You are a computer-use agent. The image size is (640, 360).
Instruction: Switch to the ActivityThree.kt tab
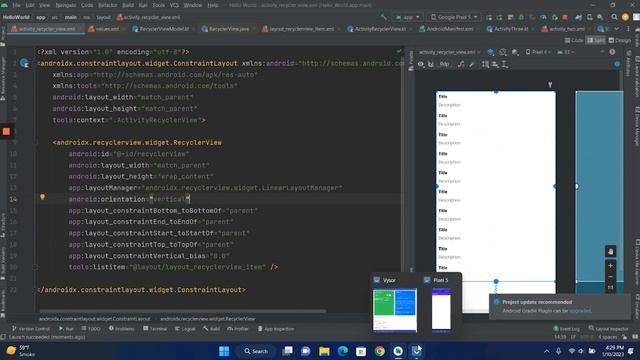508,29
